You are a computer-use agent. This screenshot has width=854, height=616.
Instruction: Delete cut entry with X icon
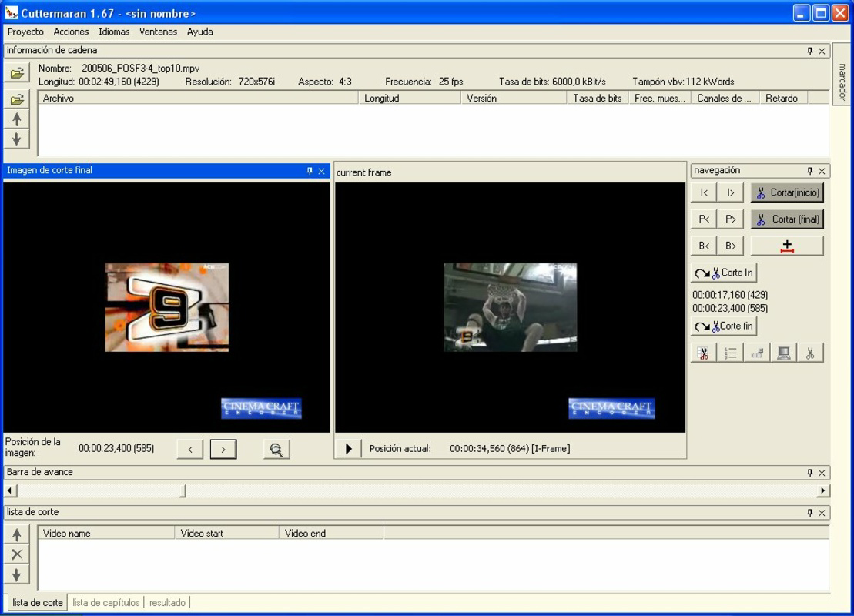point(17,554)
